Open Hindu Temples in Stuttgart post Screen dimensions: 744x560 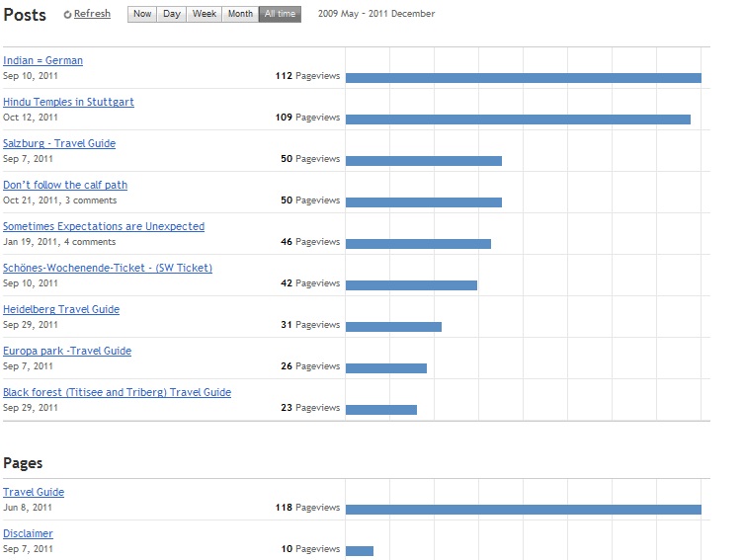click(x=68, y=102)
